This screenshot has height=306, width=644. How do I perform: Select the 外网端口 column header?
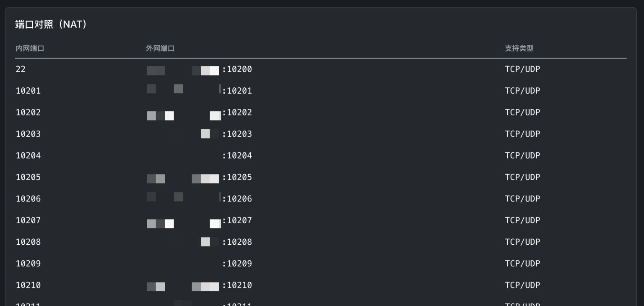[x=160, y=48]
